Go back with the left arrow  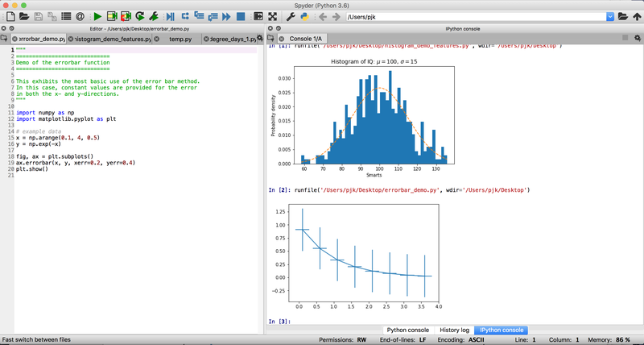coord(323,17)
